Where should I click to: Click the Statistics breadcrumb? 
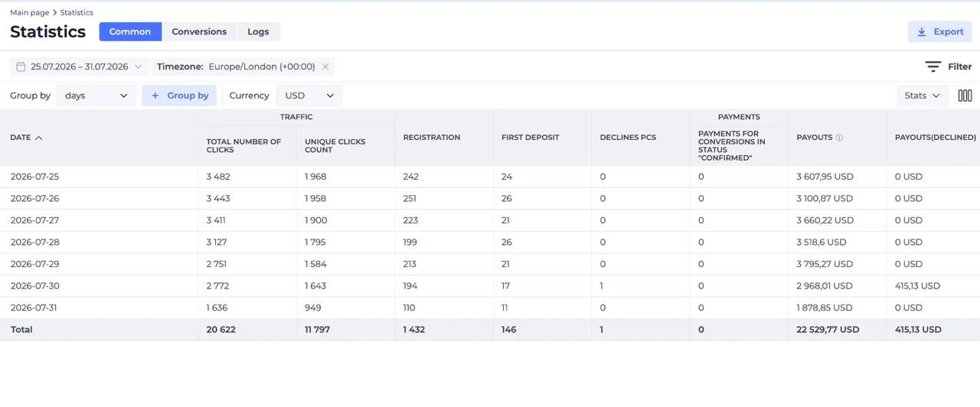pos(77,12)
